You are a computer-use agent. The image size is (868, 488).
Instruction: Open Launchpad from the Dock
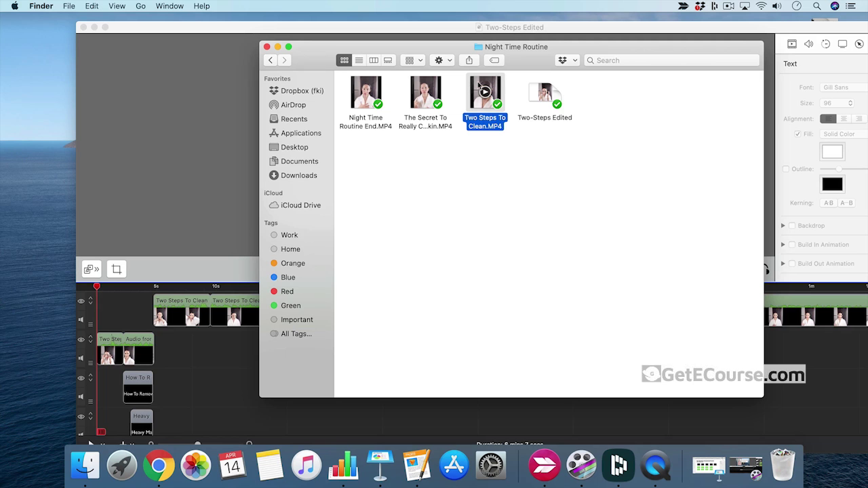click(122, 466)
